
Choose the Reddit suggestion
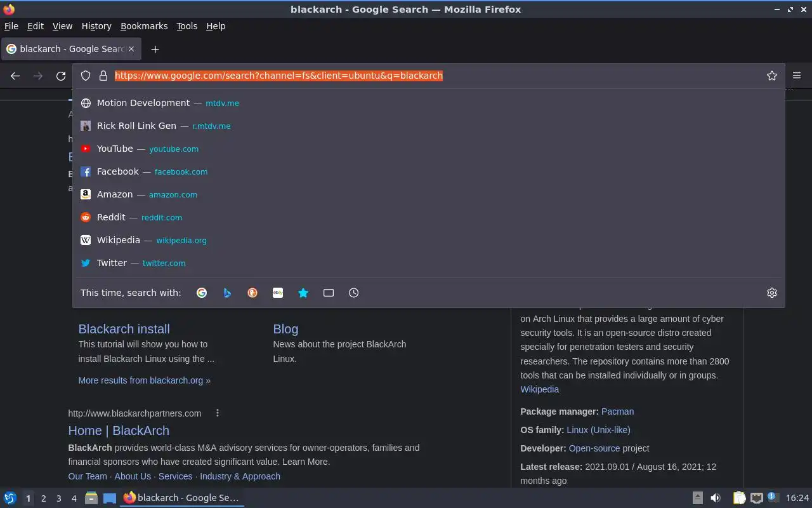(428, 217)
